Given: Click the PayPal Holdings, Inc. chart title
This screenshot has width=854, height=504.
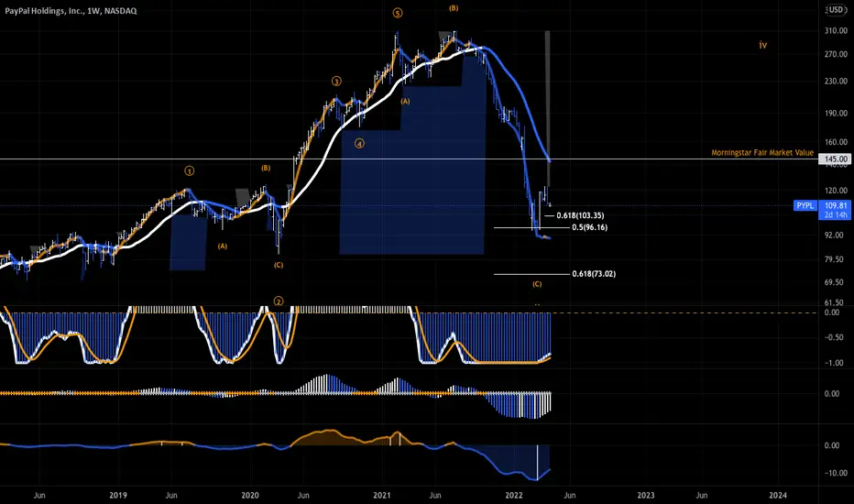Looking at the screenshot, I should pos(71,11).
